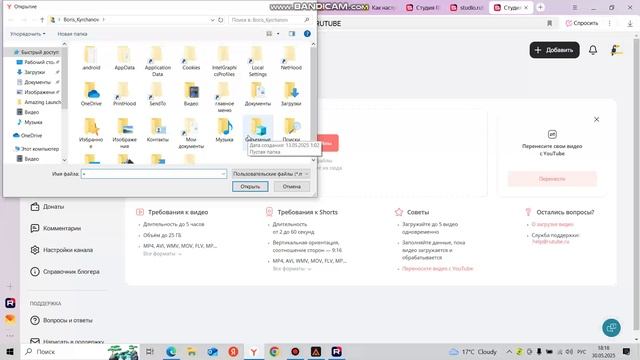Open Вопросы и ответы in sidebar
This screenshot has height=360, width=640.
61,320
